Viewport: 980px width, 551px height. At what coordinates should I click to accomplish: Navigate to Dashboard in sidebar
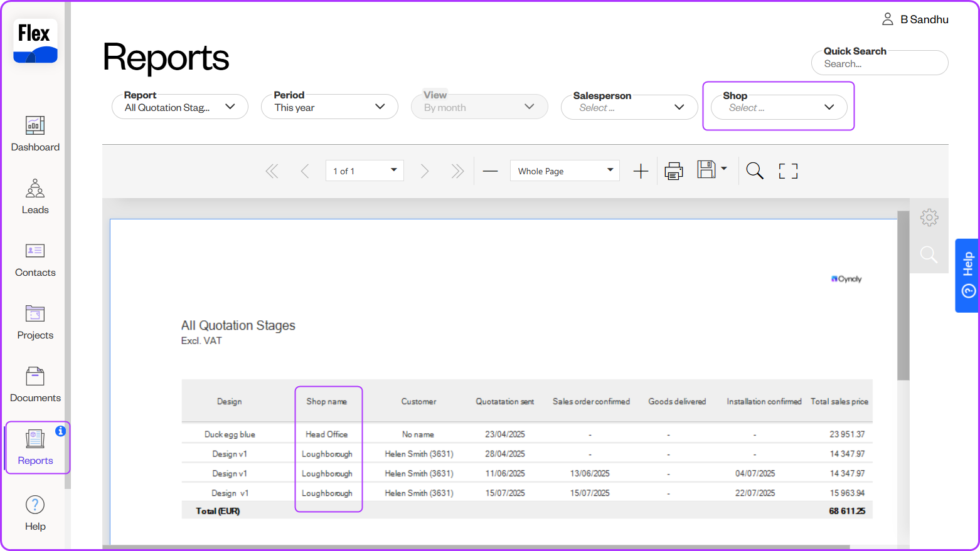pyautogui.click(x=35, y=134)
